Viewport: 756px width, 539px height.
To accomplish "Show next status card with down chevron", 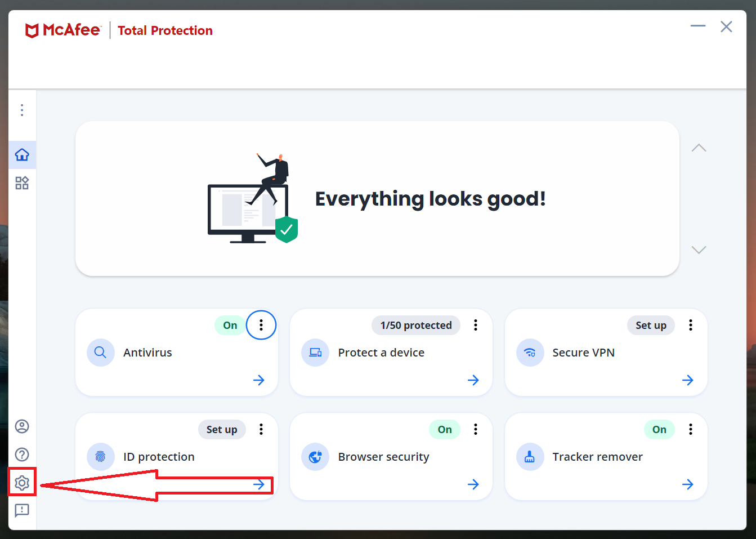I will tap(699, 250).
